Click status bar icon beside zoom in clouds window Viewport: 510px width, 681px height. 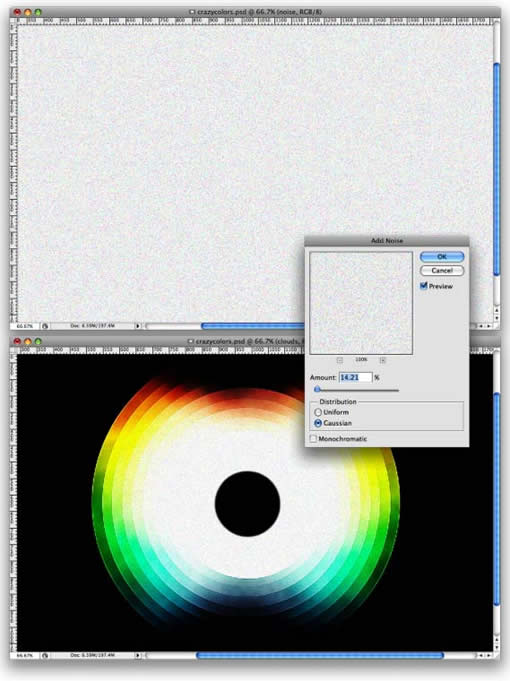(45, 655)
